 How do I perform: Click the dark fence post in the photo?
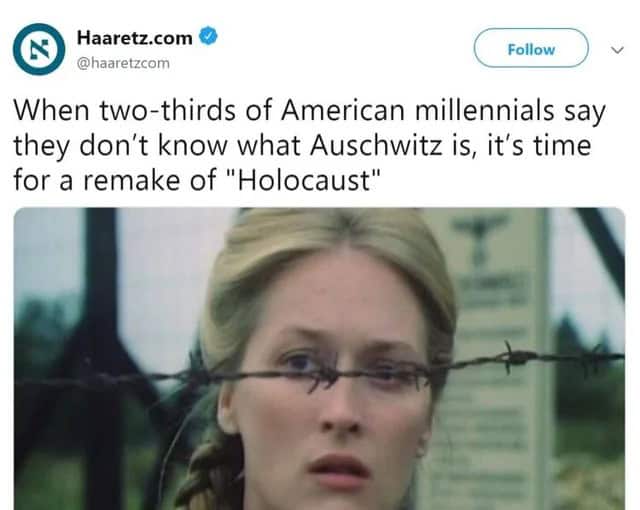point(102,359)
